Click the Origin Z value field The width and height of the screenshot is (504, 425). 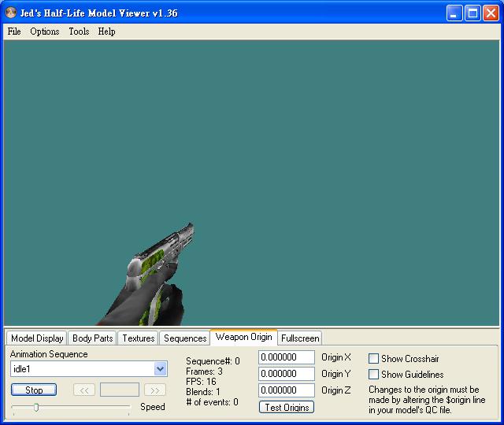click(x=287, y=390)
